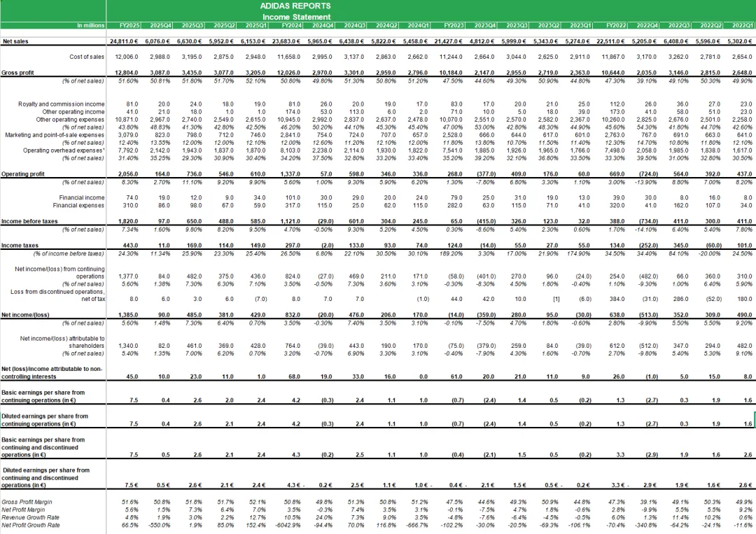Select FY2025 operating profit 2,056.0

click(x=128, y=174)
